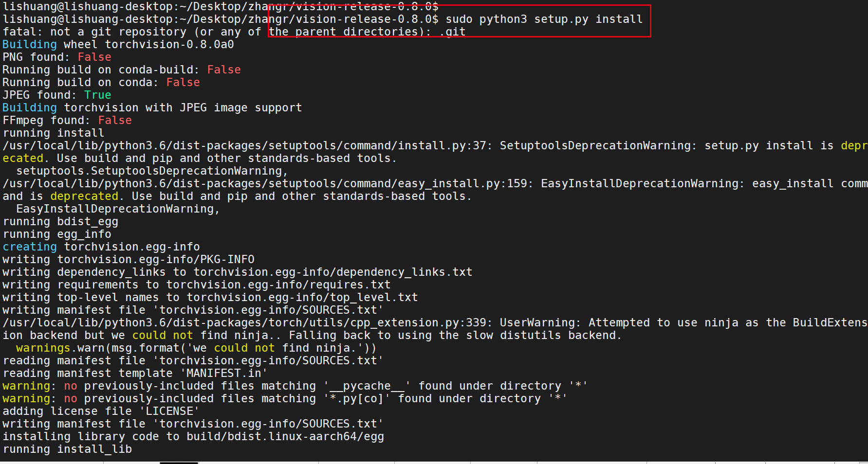The height and width of the screenshot is (464, 868).
Task: Click the 'running bdist_egg' line
Action: coord(60,222)
